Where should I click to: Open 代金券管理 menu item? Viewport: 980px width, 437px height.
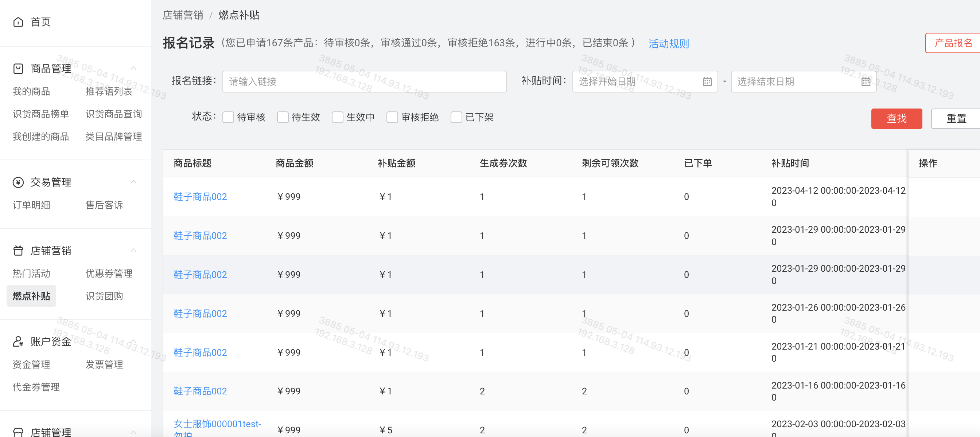36,387
